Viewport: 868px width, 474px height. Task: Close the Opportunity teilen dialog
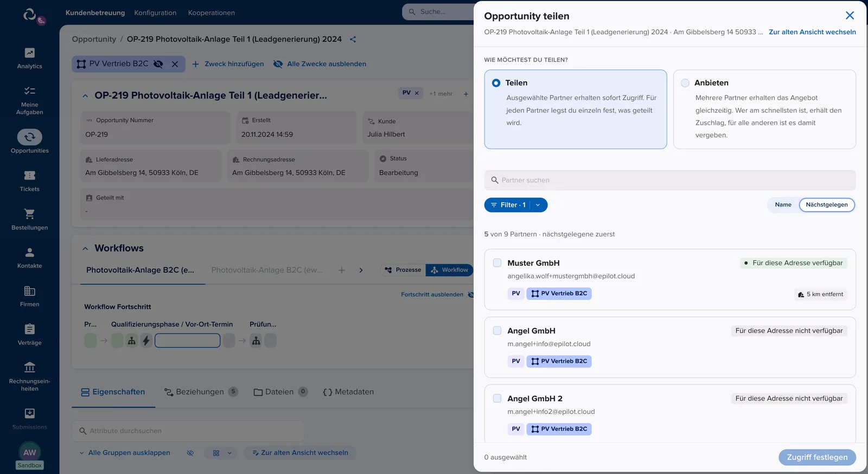(x=850, y=16)
